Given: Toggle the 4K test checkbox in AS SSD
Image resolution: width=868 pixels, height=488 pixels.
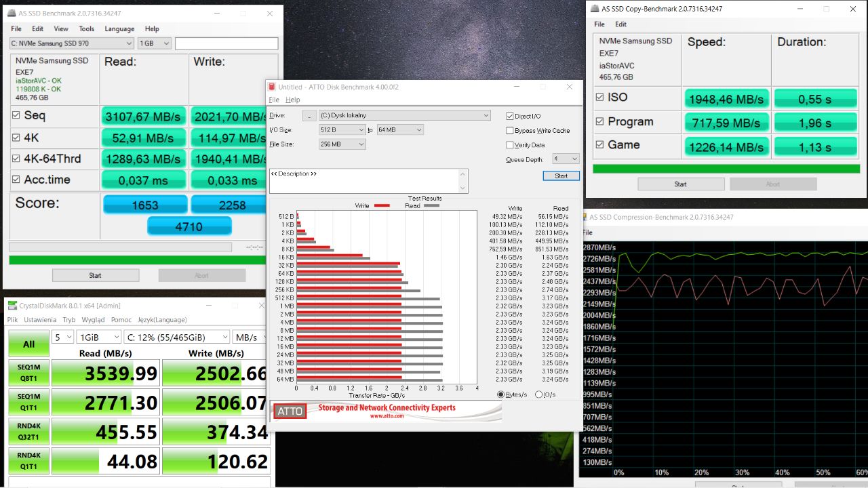Looking at the screenshot, I should (x=16, y=137).
